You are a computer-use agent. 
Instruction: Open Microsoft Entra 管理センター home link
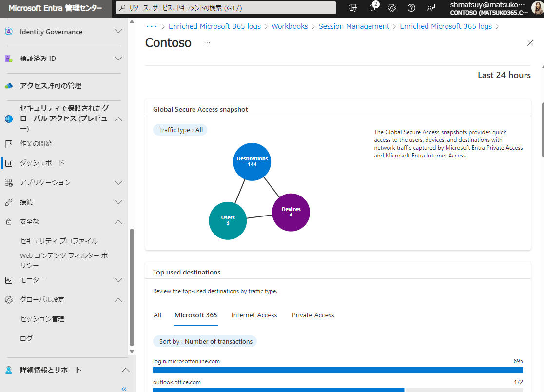click(x=55, y=8)
